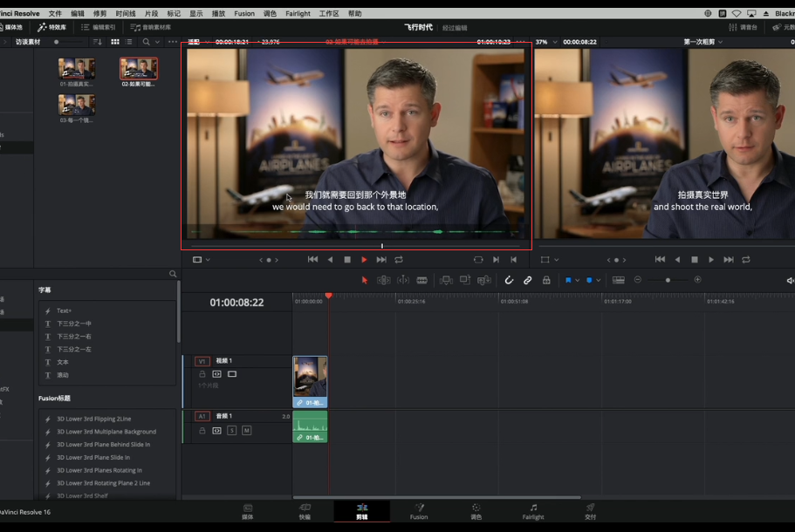Viewport: 795px width, 532px height.
Task: Open the 时间线 menu in menu bar
Action: [126, 14]
